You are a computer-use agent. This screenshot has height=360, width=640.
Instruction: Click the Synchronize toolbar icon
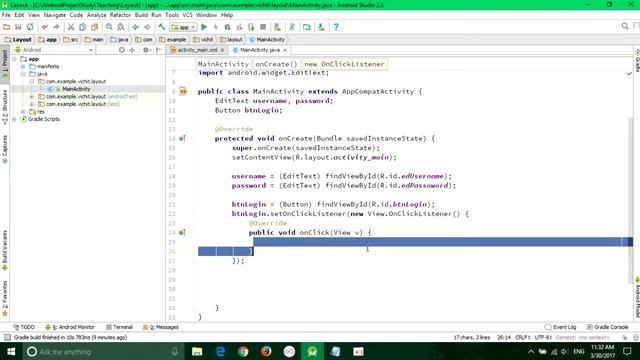click(30, 27)
